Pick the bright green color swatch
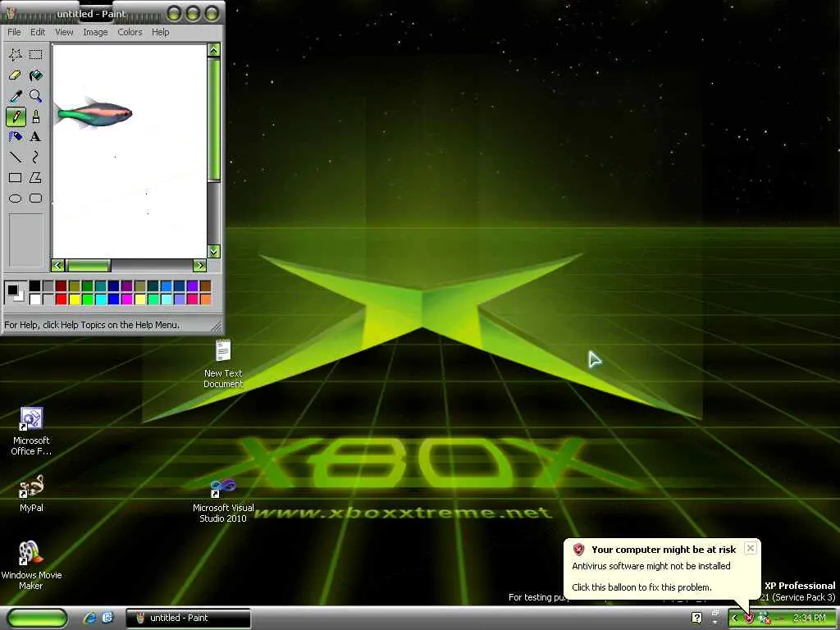This screenshot has height=630, width=840. coord(87,299)
